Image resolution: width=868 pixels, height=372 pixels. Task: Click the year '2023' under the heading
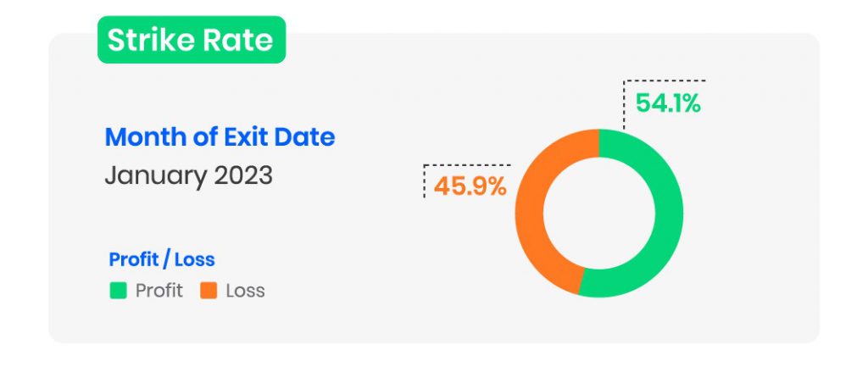(x=242, y=175)
